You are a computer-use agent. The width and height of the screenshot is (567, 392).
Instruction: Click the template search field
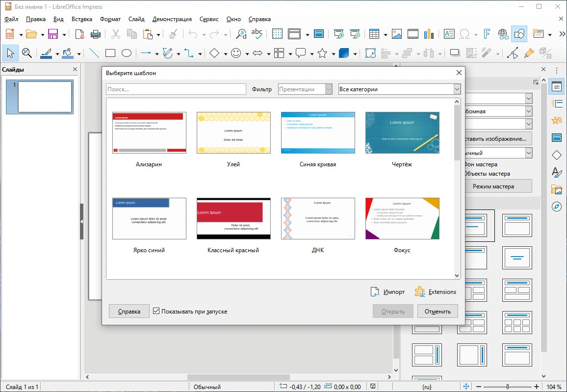click(176, 89)
